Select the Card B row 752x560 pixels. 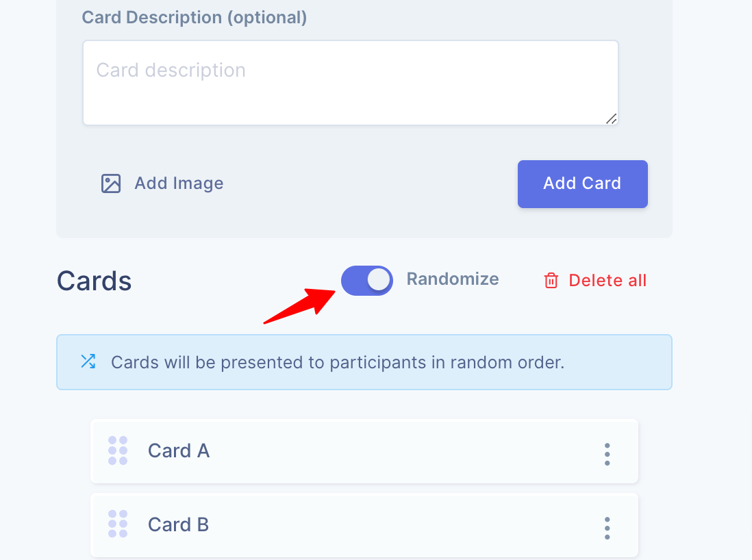[342, 524]
